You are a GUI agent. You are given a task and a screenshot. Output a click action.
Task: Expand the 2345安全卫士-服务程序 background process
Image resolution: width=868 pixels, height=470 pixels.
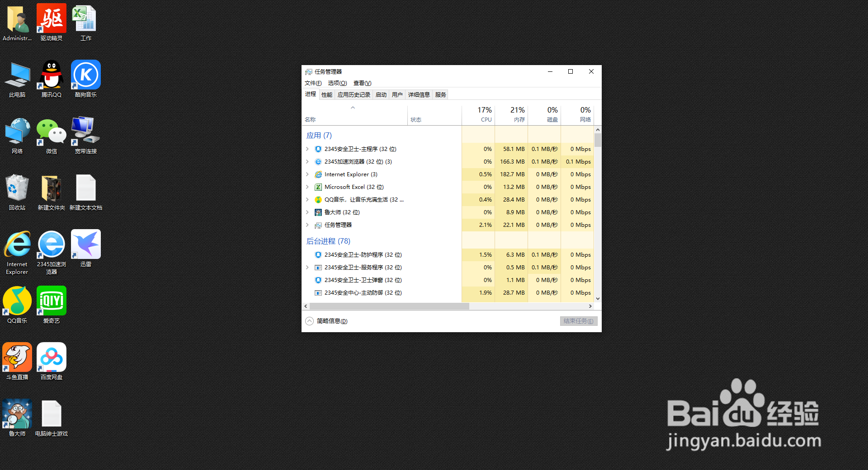pyautogui.click(x=307, y=268)
